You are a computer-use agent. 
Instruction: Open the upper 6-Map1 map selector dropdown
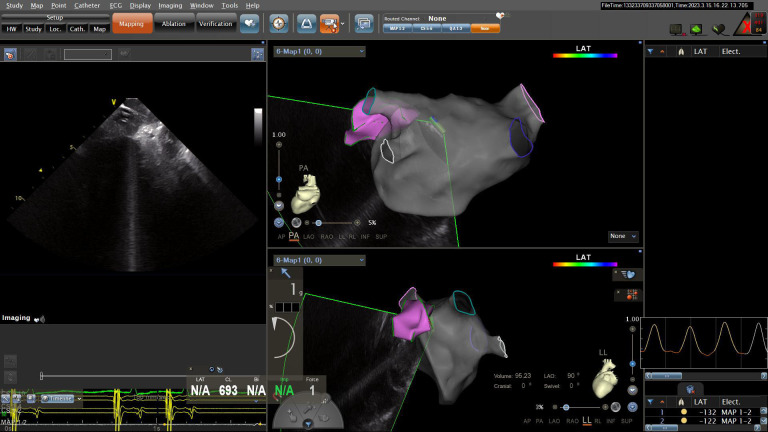pyautogui.click(x=319, y=51)
